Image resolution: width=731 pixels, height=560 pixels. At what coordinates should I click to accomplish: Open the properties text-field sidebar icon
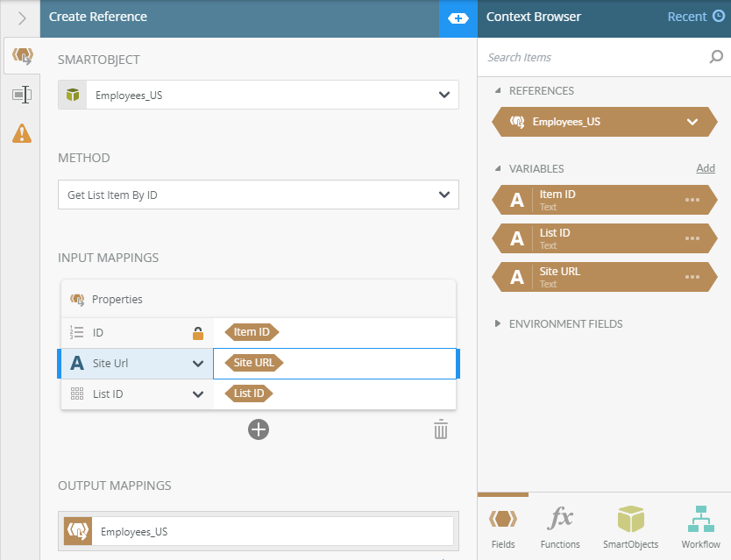pos(22,95)
